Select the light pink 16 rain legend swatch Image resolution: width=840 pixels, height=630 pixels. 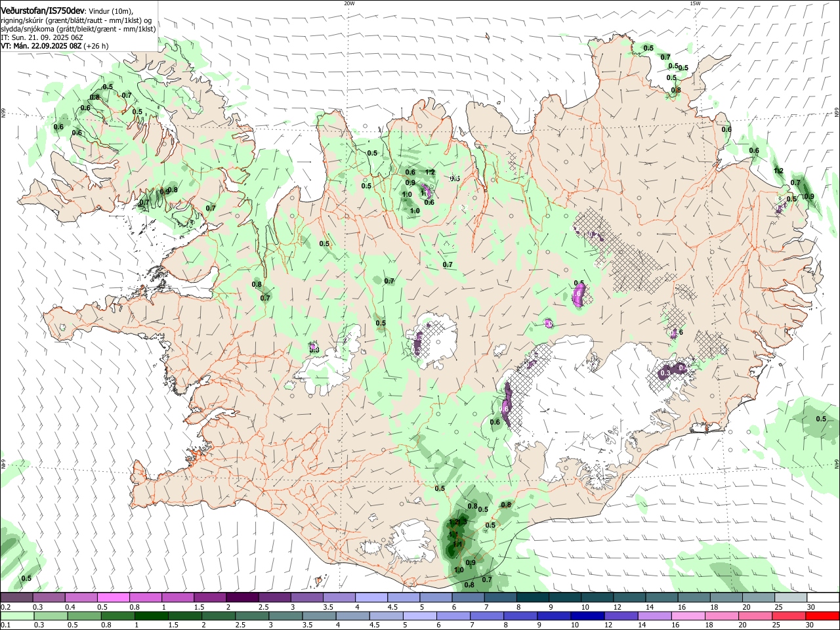688,616
